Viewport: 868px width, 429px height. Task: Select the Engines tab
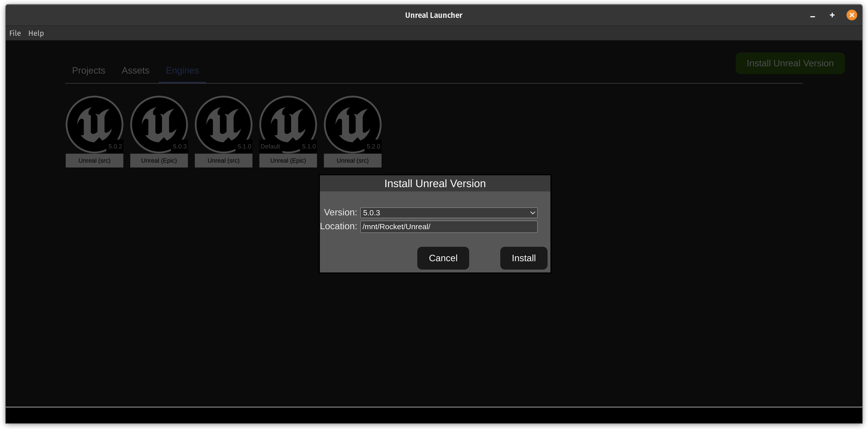[182, 70]
